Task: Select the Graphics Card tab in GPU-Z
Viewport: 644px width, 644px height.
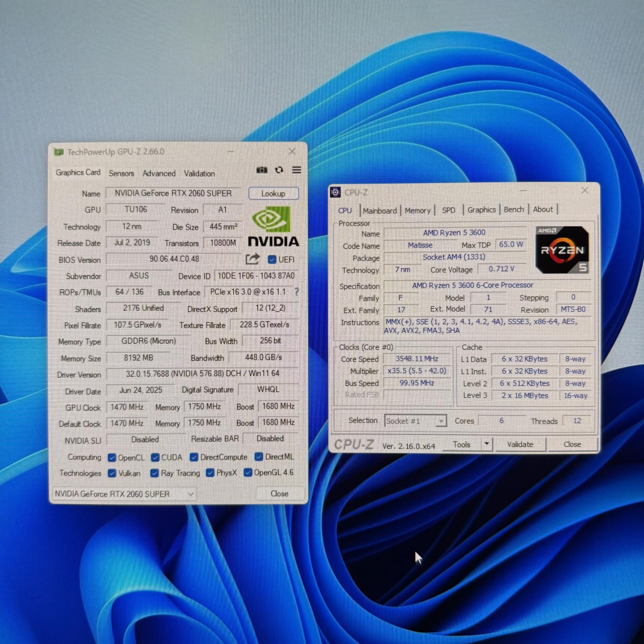Action: (78, 173)
